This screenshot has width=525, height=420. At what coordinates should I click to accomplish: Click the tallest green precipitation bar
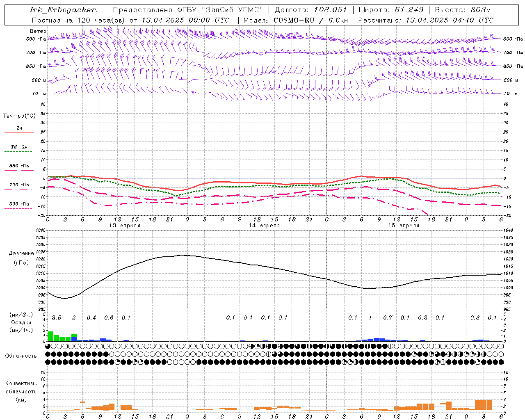(x=50, y=336)
